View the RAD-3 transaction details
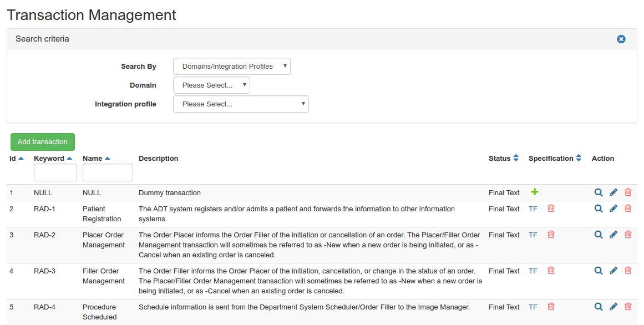 [599, 271]
